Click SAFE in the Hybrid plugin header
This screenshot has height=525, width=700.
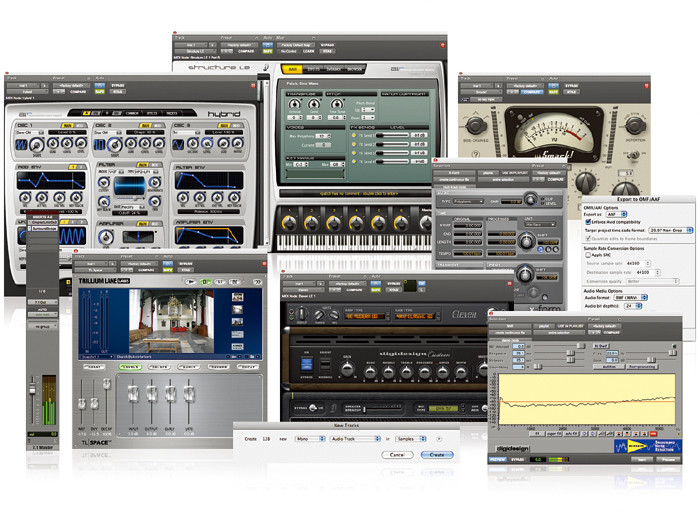[x=100, y=92]
